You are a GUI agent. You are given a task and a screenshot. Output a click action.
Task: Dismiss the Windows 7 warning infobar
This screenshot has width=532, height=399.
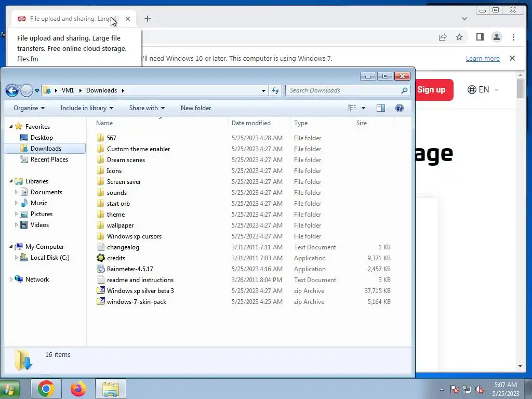[512, 58]
